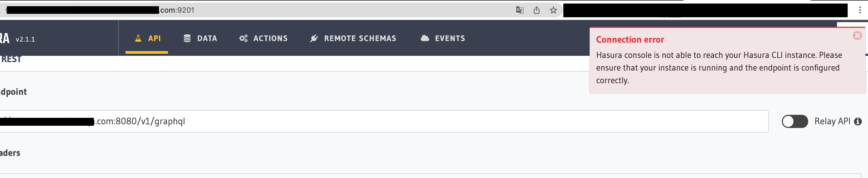Screen dimensions: 868x178
Task: Click the plug icon for REMOTE SCHEMAS
Action: (x=314, y=38)
